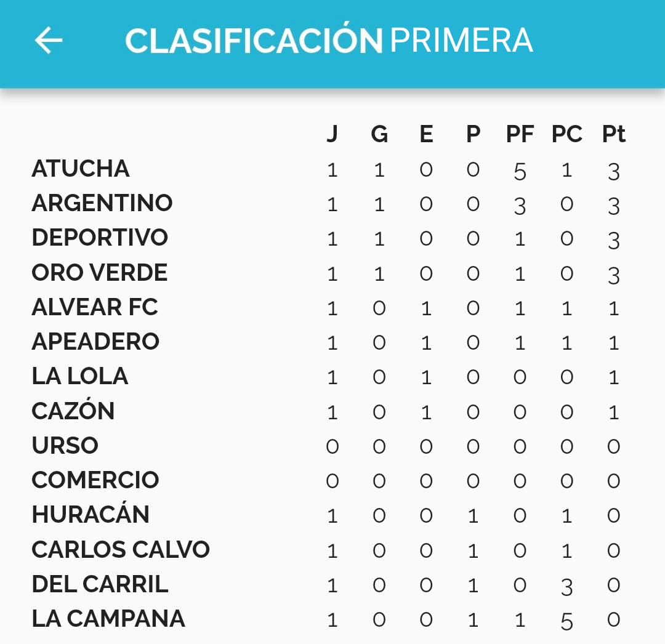Viewport: 665px width, 644px height.
Task: Tap the CLASIFICACIÓN PRIMERA header title
Action: click(x=329, y=41)
